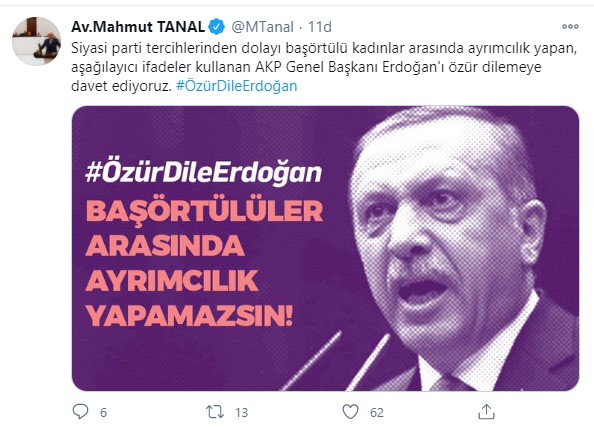Screen dimensions: 594x427
Task: Open the three-dot more options menu
Action: (570, 27)
